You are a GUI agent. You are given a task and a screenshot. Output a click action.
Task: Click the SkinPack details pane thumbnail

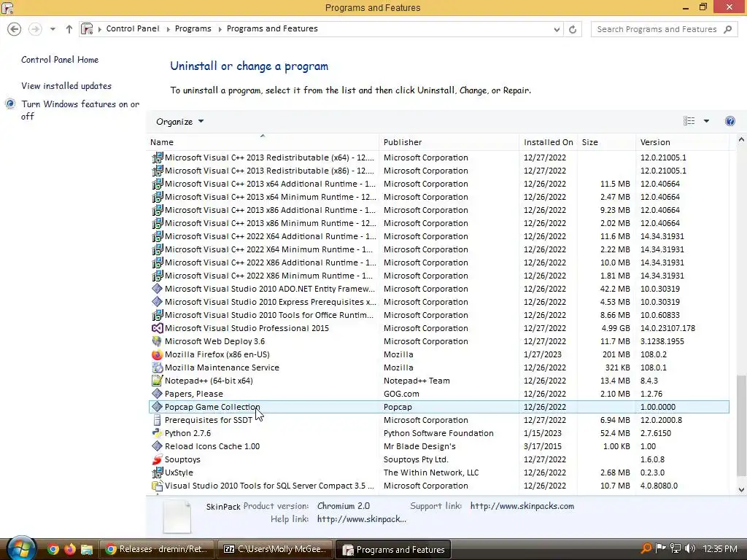pyautogui.click(x=177, y=516)
